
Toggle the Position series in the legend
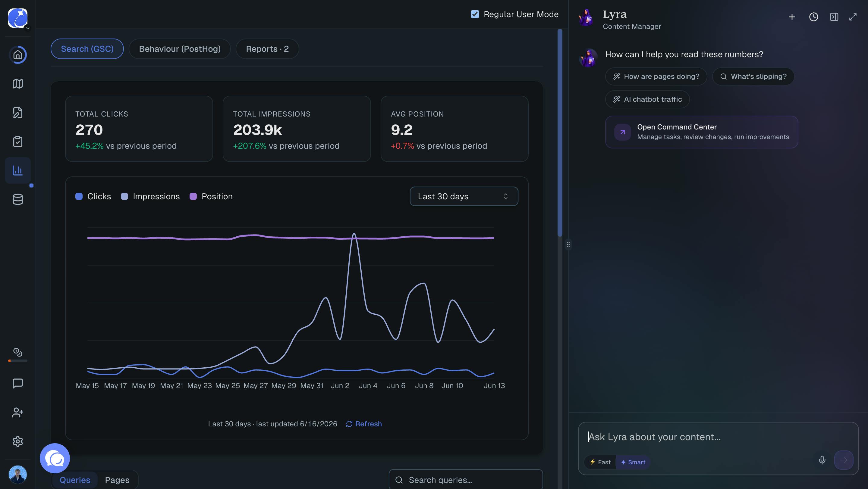tap(211, 196)
